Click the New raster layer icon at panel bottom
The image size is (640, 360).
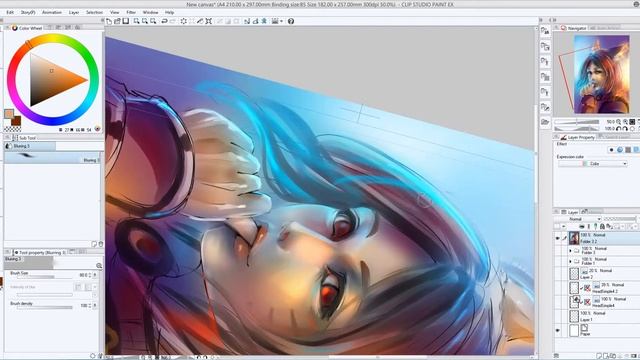point(599,356)
